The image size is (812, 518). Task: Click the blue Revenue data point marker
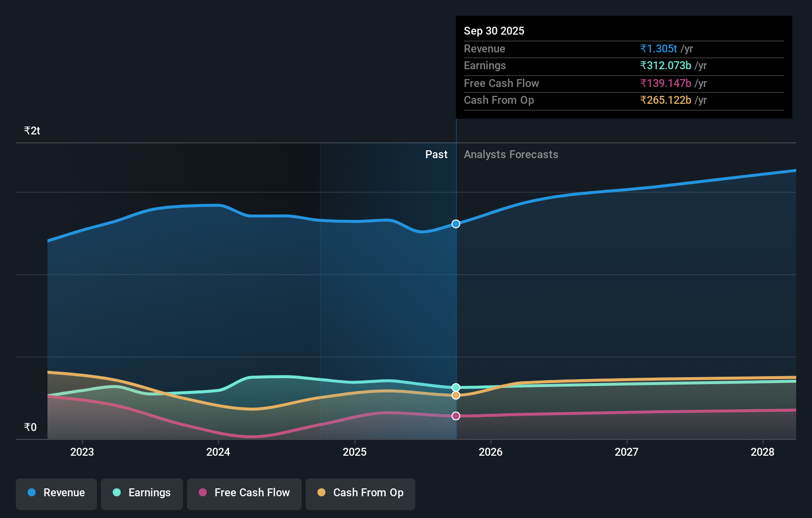(x=455, y=224)
